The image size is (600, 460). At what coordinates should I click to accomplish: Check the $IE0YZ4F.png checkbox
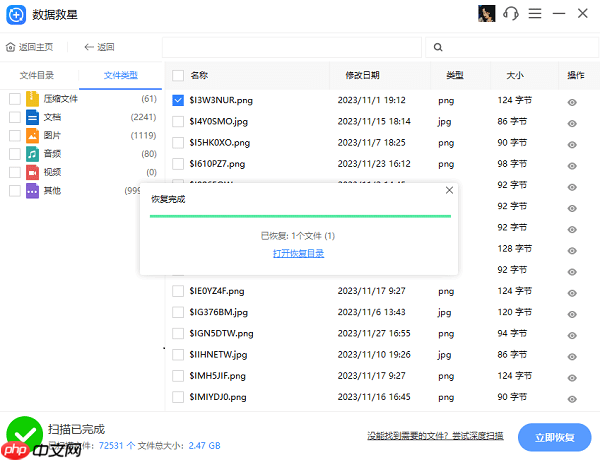[178, 291]
